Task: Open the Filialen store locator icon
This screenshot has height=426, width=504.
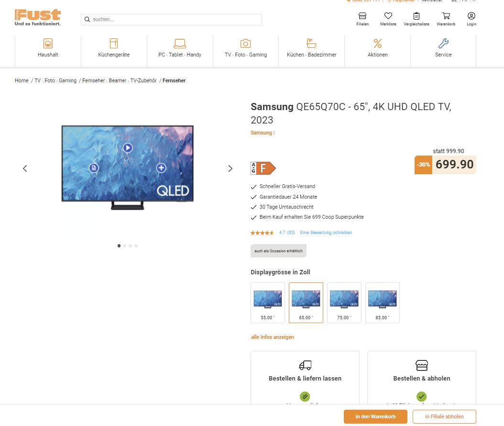Action: click(x=362, y=16)
